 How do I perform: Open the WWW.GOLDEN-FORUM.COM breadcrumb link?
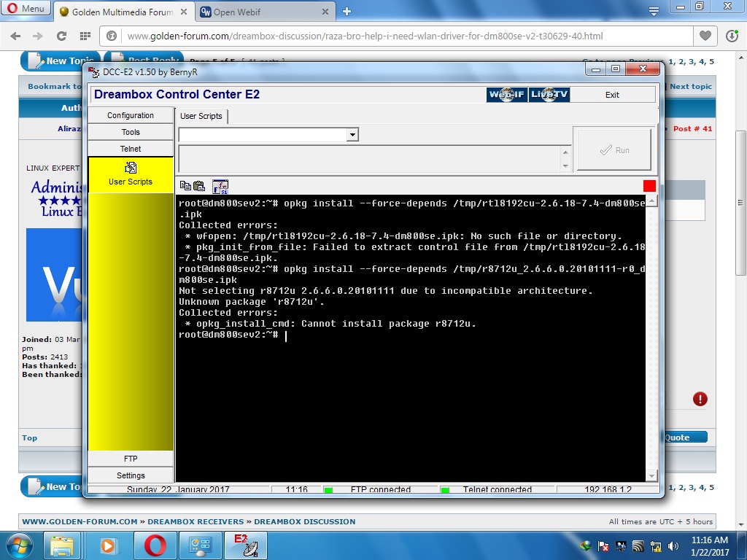80,521
